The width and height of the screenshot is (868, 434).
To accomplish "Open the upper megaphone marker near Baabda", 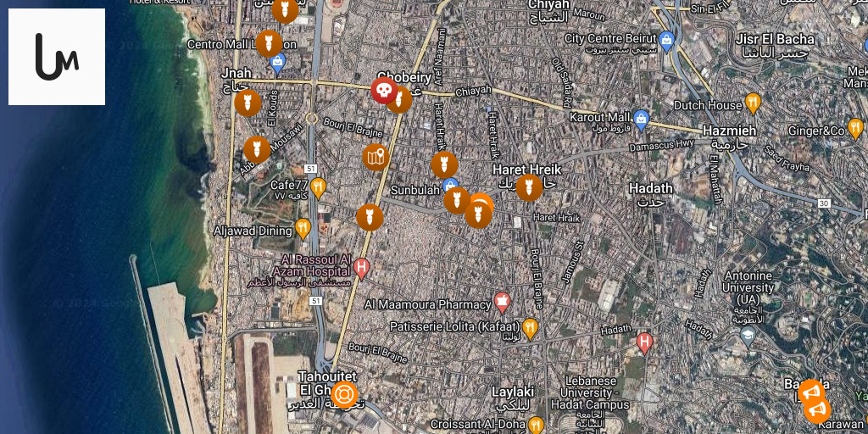I will [811, 393].
